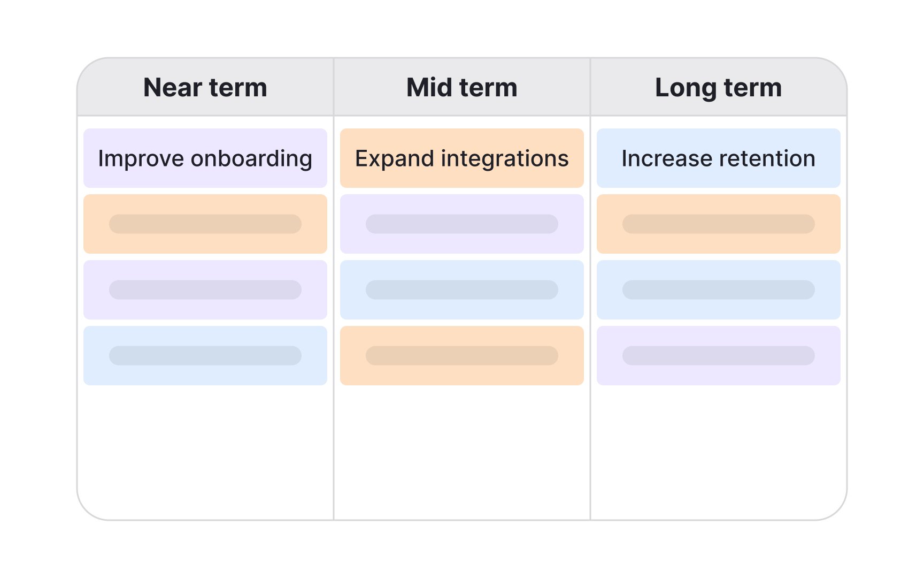Select the Mid term column header
924x578 pixels.
[462, 87]
